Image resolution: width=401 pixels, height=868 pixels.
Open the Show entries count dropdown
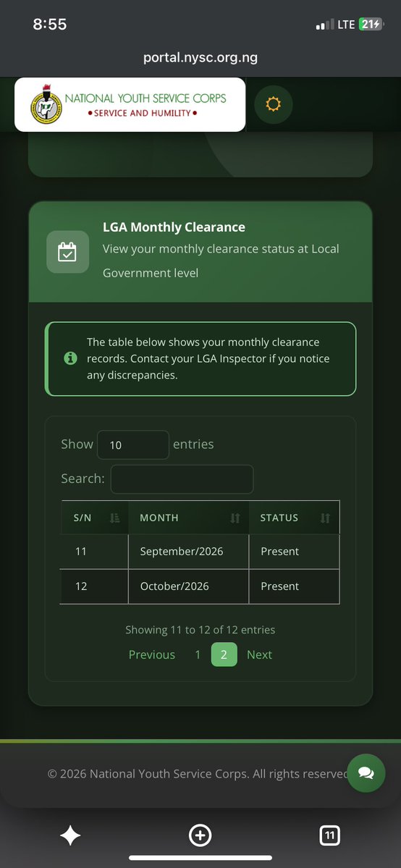[x=133, y=444]
